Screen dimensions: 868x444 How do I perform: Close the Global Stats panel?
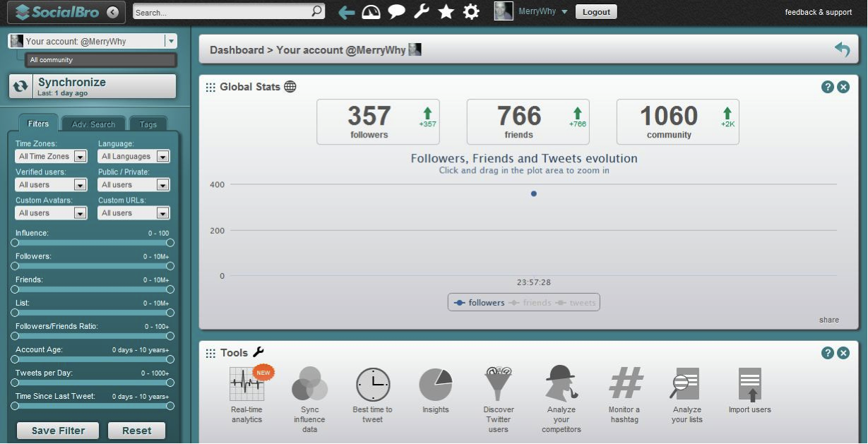pyautogui.click(x=843, y=87)
